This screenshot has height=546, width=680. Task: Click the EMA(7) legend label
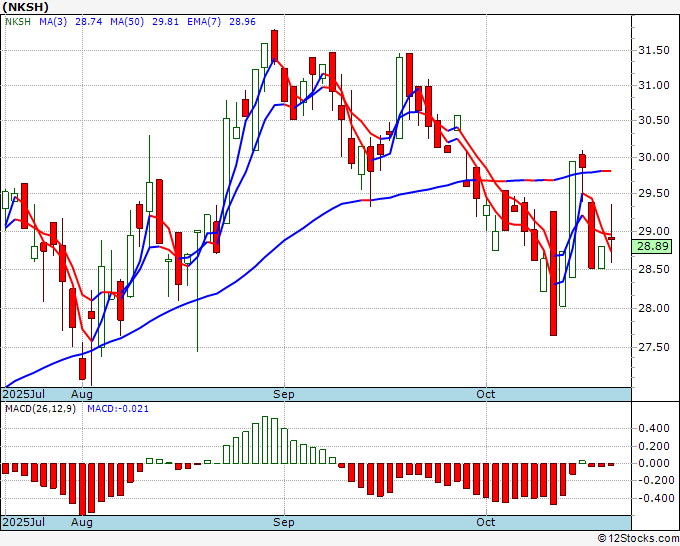[x=204, y=22]
